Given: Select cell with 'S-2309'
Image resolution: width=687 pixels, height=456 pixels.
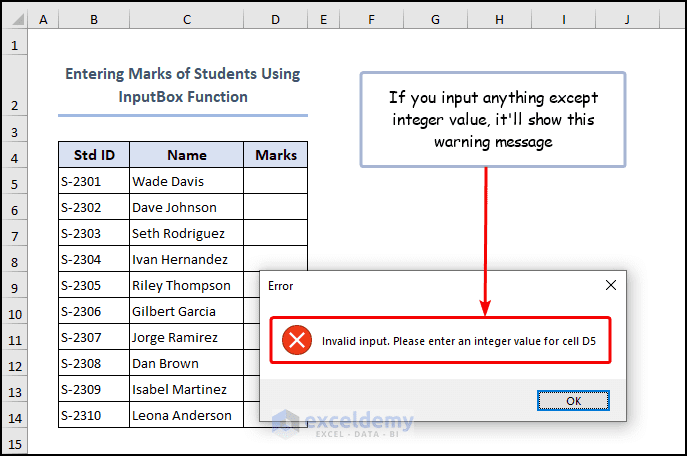Looking at the screenshot, I should click(x=94, y=389).
